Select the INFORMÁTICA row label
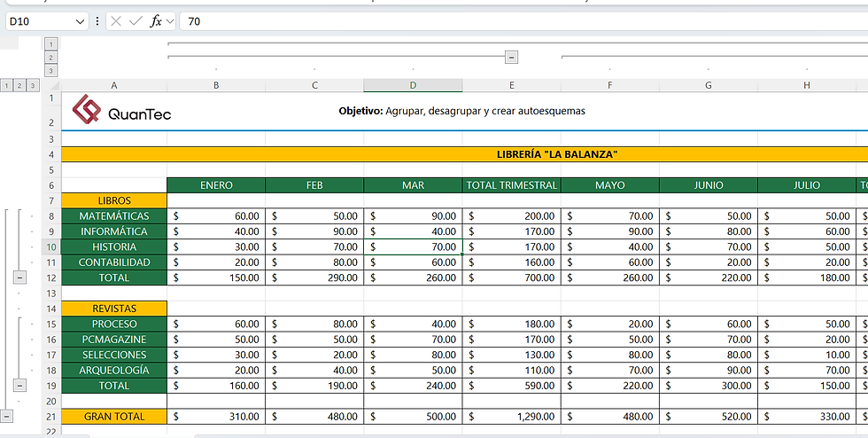Viewport: 868px width, 438px height. [x=114, y=231]
